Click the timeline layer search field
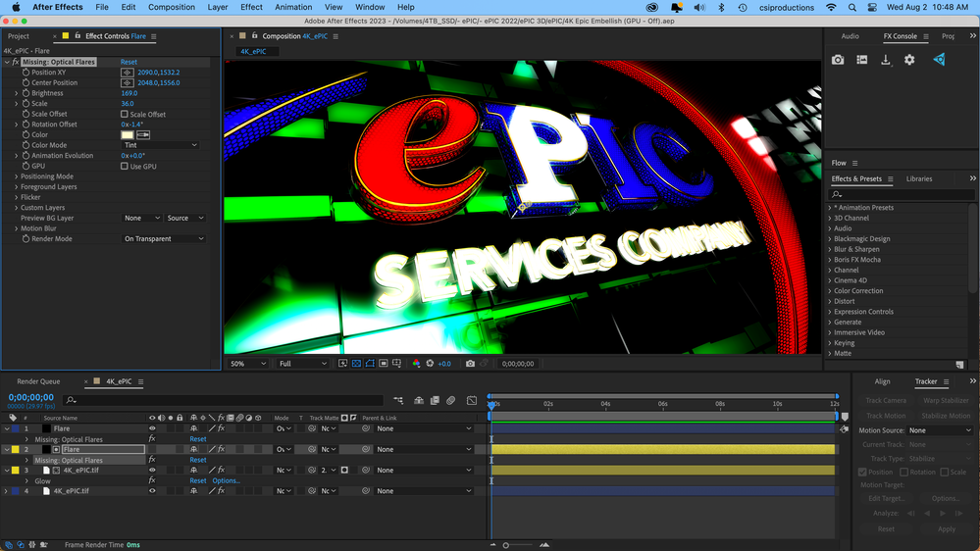Screen dimensions: 980x551 click(x=225, y=400)
